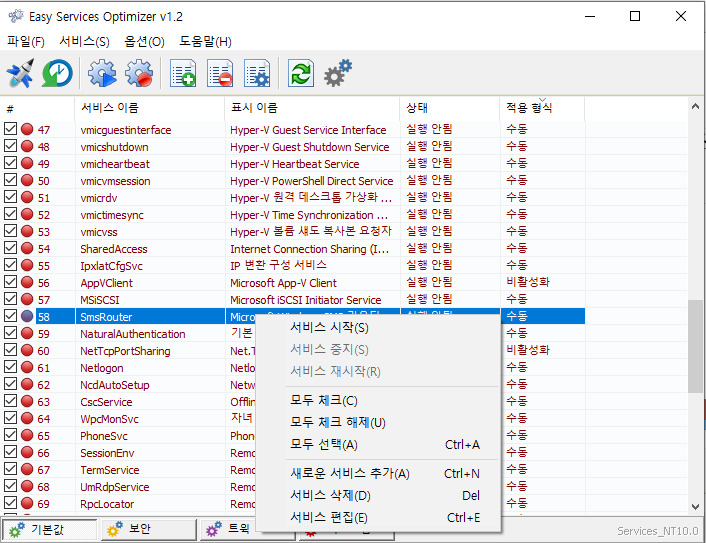
Task: Open the 옵션(O) menu
Action: click(144, 41)
